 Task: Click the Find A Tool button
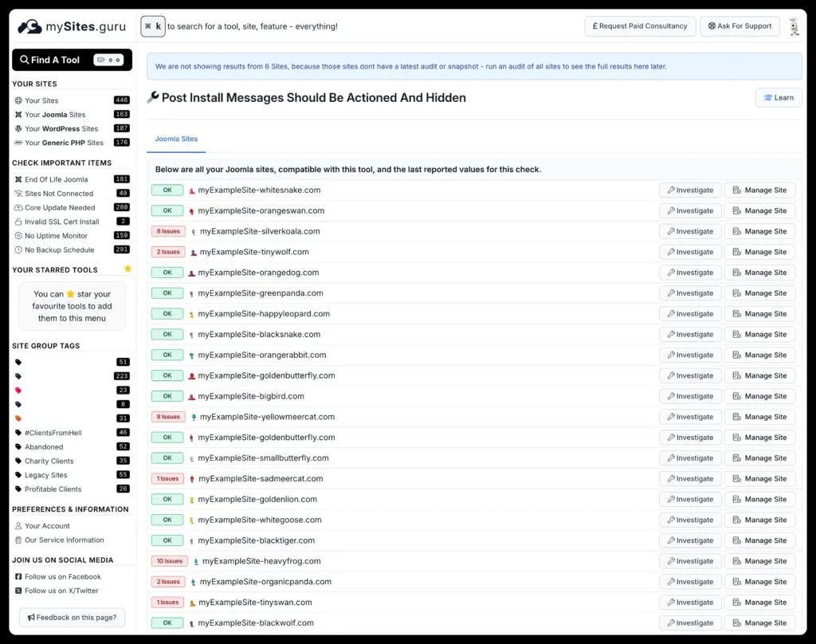72,60
